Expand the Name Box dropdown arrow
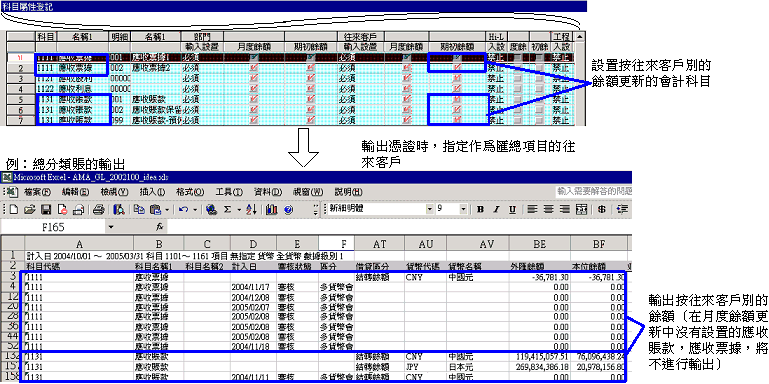Screen dimensions: 769x384 pos(111,228)
